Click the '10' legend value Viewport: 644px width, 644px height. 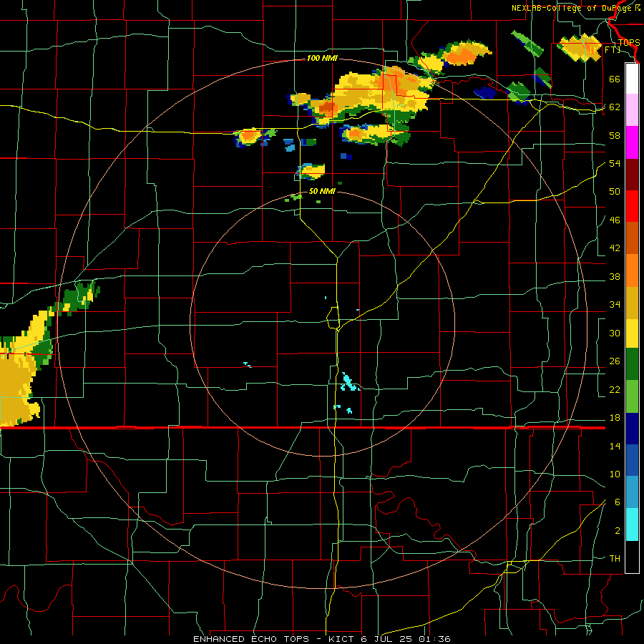[615, 474]
